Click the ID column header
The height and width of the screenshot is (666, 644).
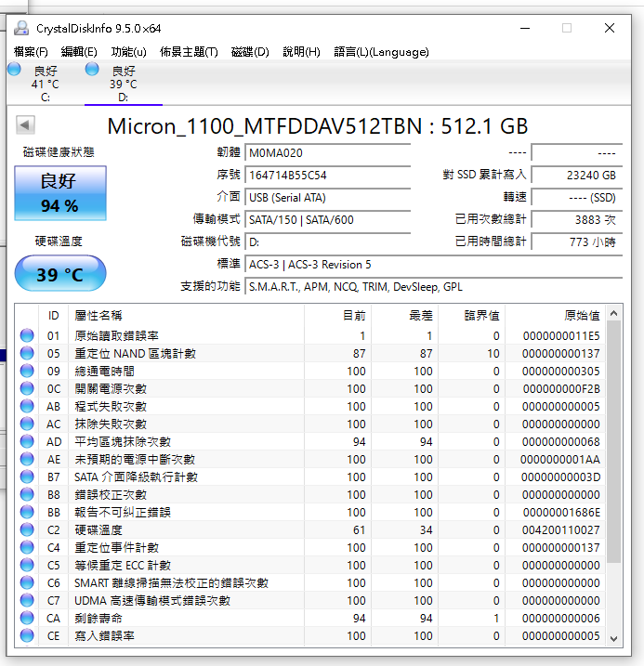(x=54, y=316)
